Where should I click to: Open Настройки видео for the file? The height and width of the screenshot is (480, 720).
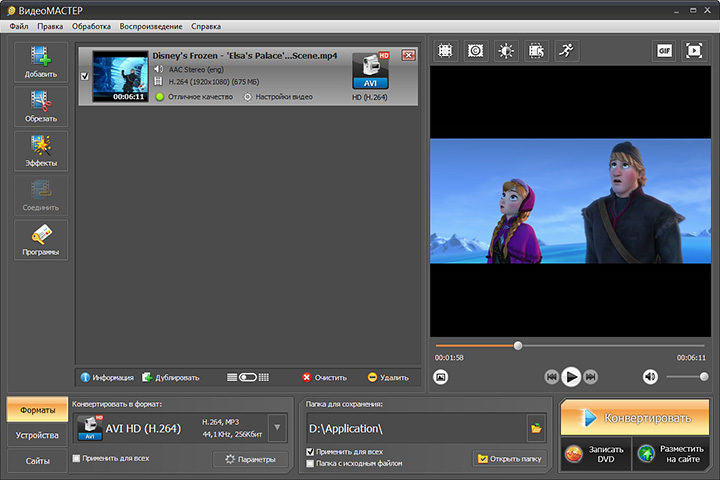coord(278,97)
